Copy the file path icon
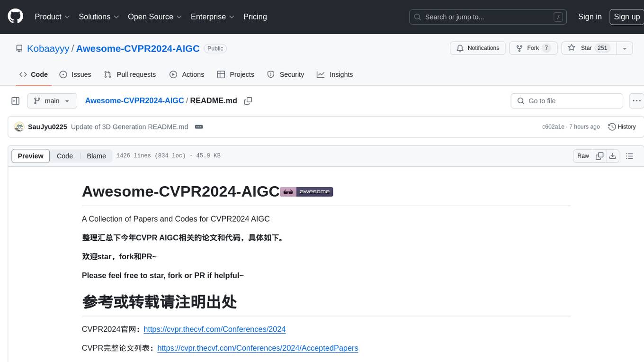 click(x=248, y=101)
